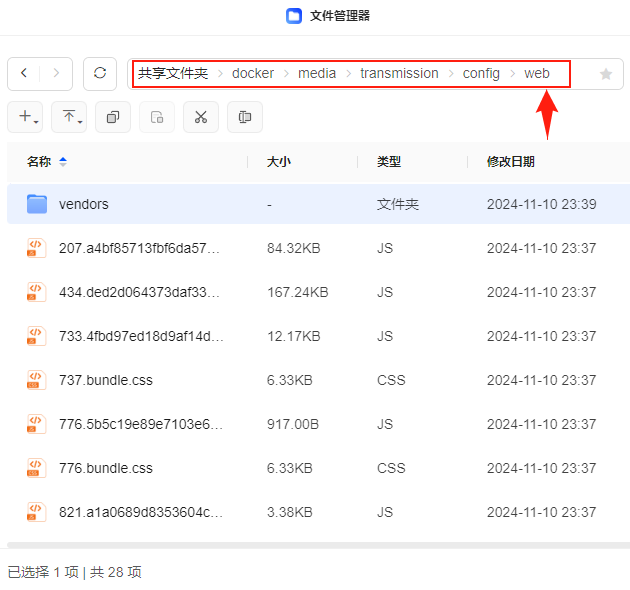This screenshot has width=630, height=590.
Task: Select the vendors folder name
Action: [x=84, y=204]
